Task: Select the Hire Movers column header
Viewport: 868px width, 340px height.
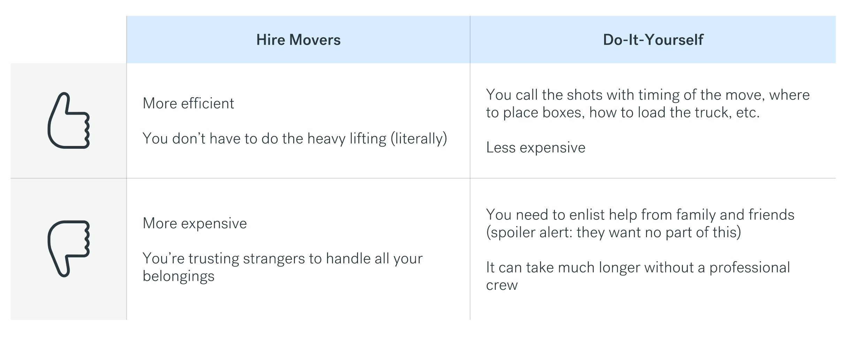Action: (x=298, y=40)
